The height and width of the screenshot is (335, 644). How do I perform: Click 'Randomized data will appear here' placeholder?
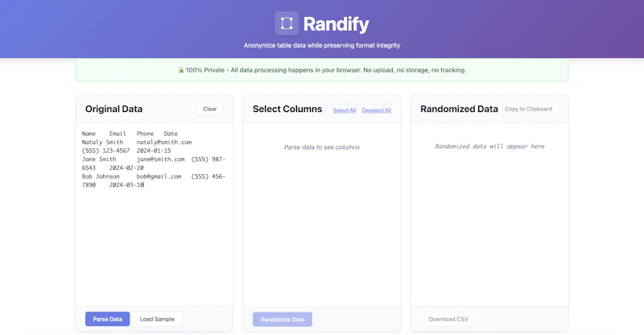489,147
